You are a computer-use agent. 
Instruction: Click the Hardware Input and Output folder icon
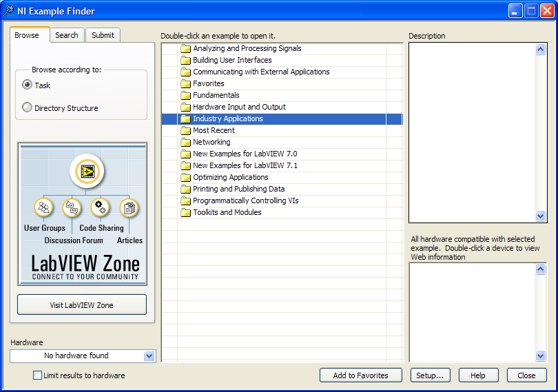click(185, 107)
